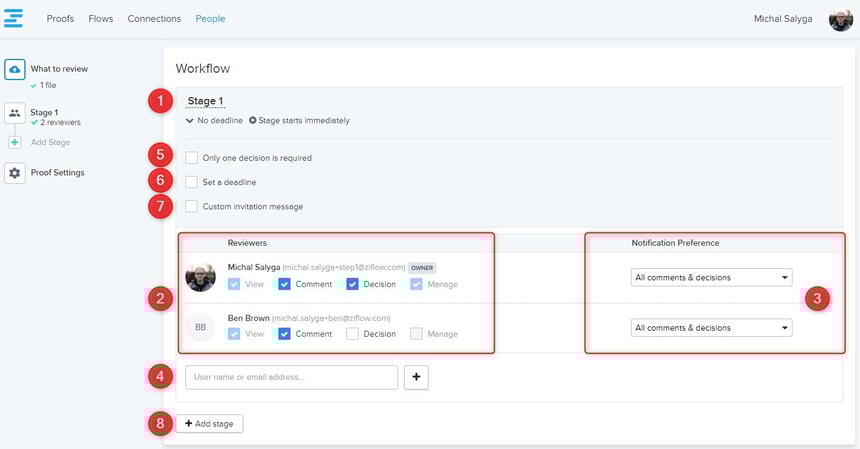The image size is (860, 449).
Task: Go to the Proofs tab
Action: (x=60, y=19)
